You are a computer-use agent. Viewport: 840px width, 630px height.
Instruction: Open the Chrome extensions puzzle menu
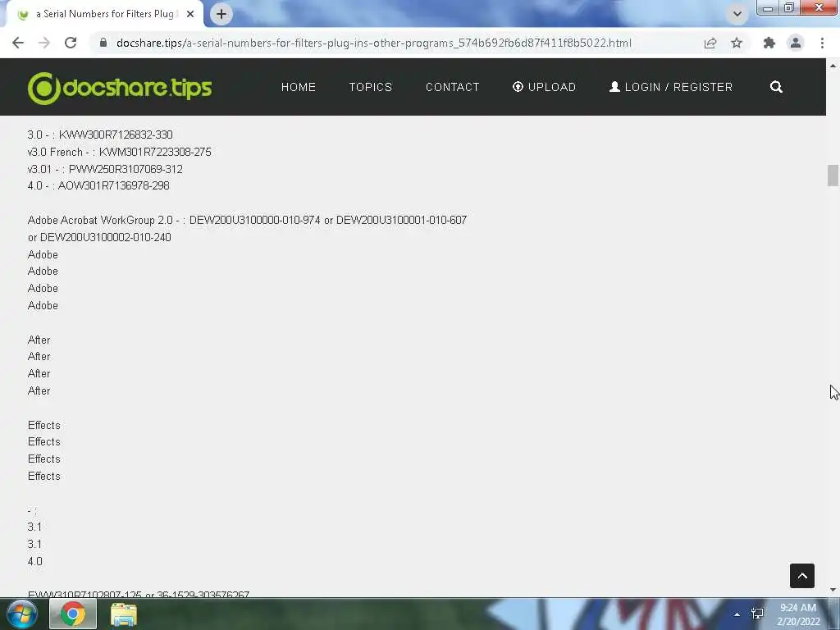point(769,43)
